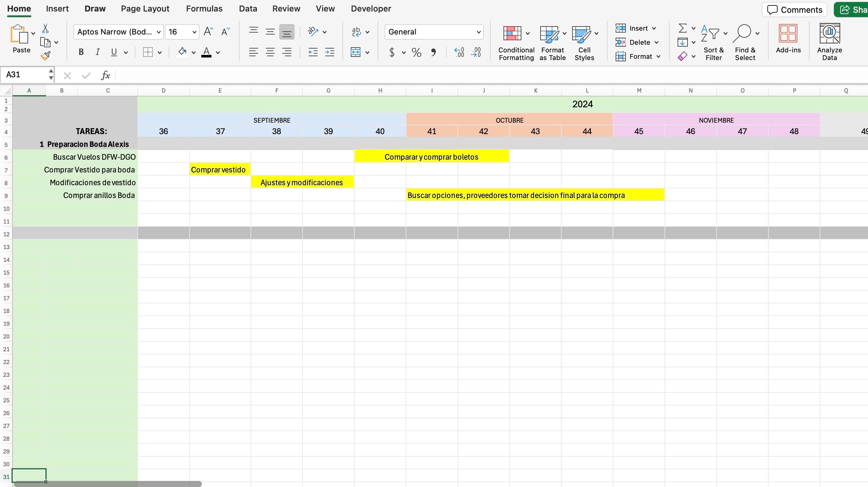The image size is (868, 487).
Task: Toggle Align Right
Action: coord(287,52)
